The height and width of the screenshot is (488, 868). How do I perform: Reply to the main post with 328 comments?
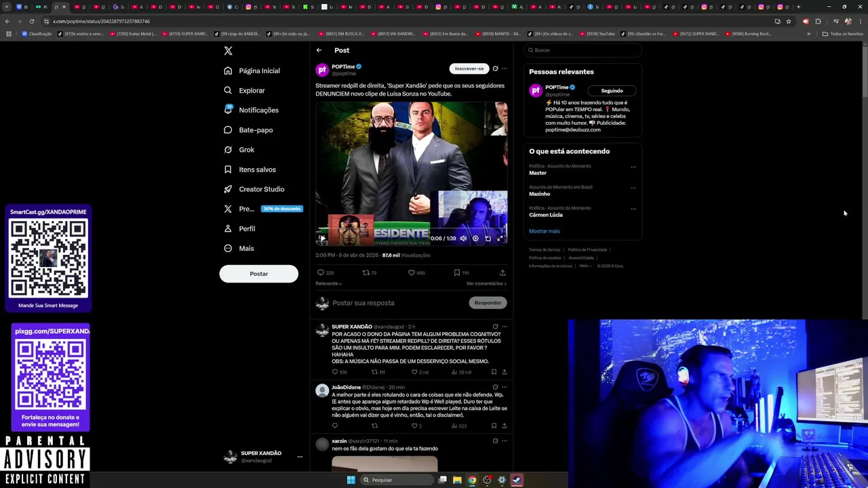[x=325, y=272]
